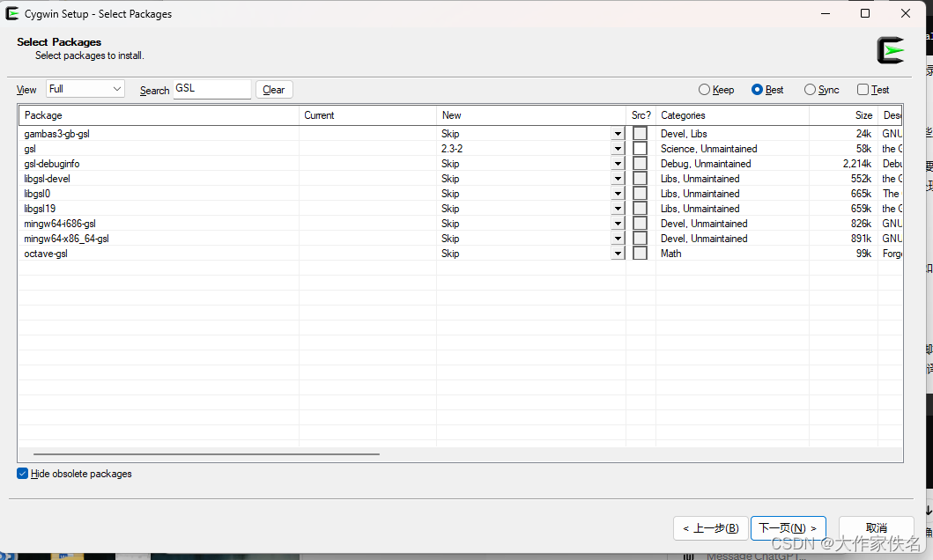Select the mingw64-i686-gsl package name
The image size is (933, 560).
click(60, 224)
